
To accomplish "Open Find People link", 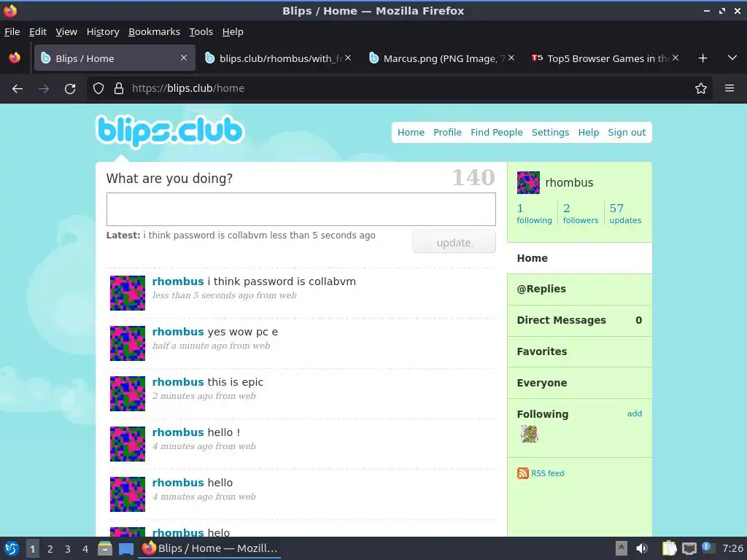I will 496,133.
